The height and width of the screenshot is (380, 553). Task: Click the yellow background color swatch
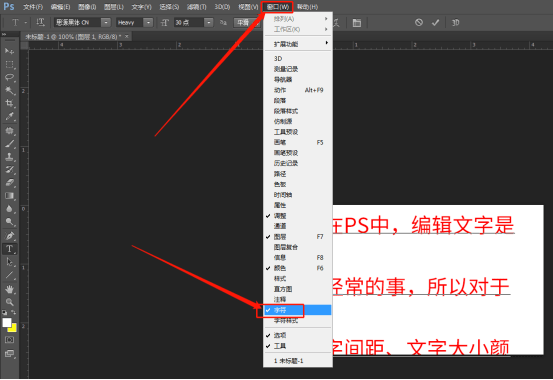[13, 328]
